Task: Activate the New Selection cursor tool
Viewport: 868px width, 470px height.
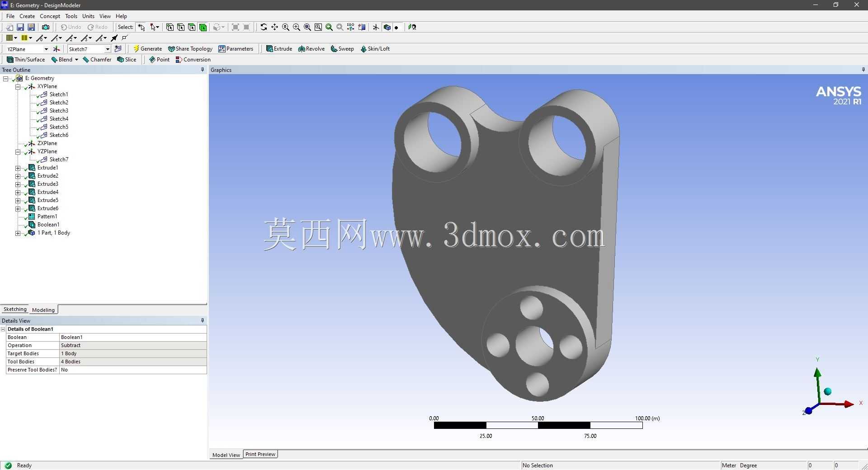Action: click(142, 27)
